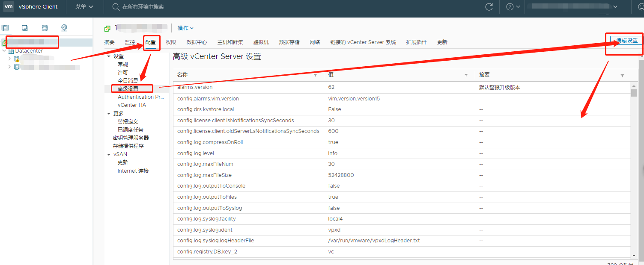This screenshot has height=265, width=644.
Task: Click config.log.syslog.facility value local4
Action: tap(335, 219)
